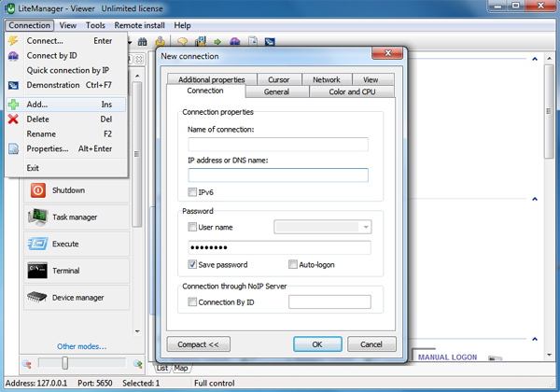Collapse the section chevron above MANUAL LOGON
The image size is (560, 392).
pos(535,339)
